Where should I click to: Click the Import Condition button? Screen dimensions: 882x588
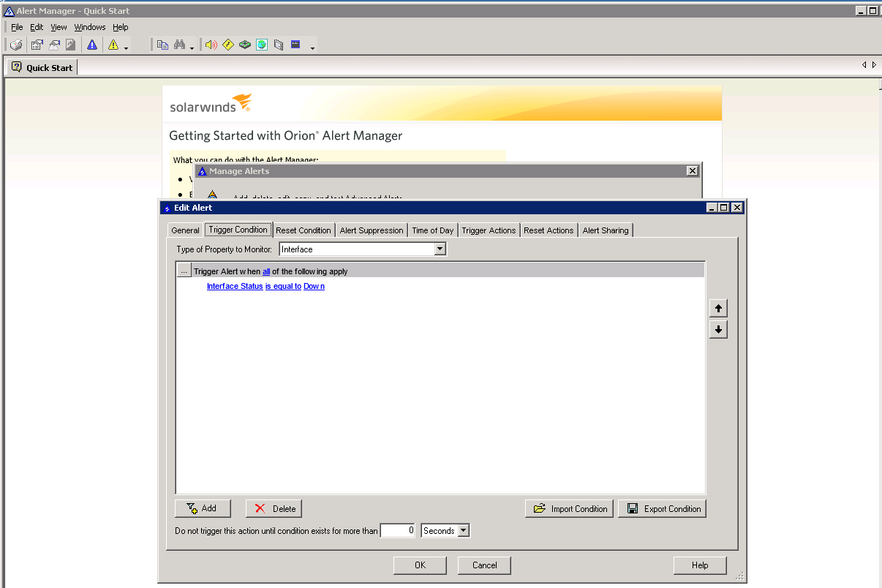point(570,508)
